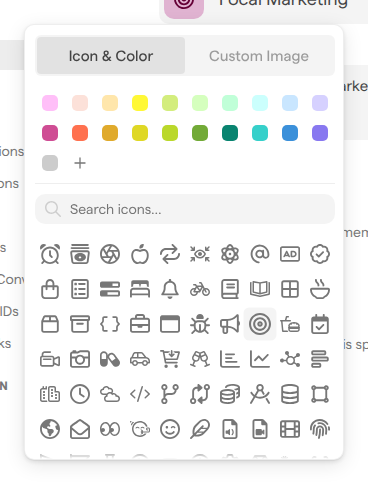This screenshot has height=484, width=368.
Task: Select the alarm clock icon
Action: [x=50, y=254]
